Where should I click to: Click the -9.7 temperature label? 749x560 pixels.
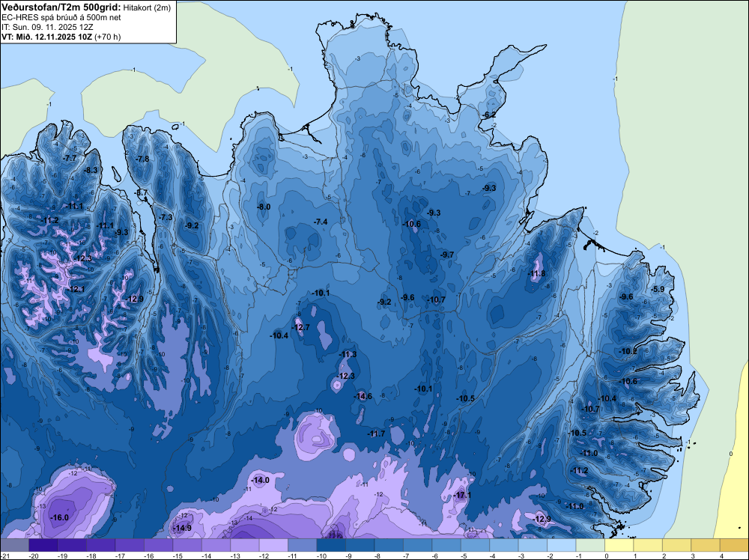coord(447,255)
